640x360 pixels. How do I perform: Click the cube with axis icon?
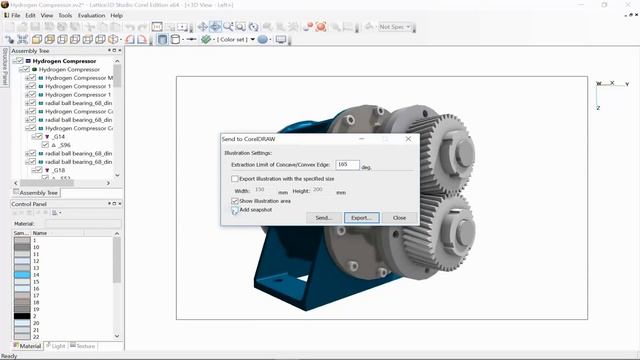point(113,40)
